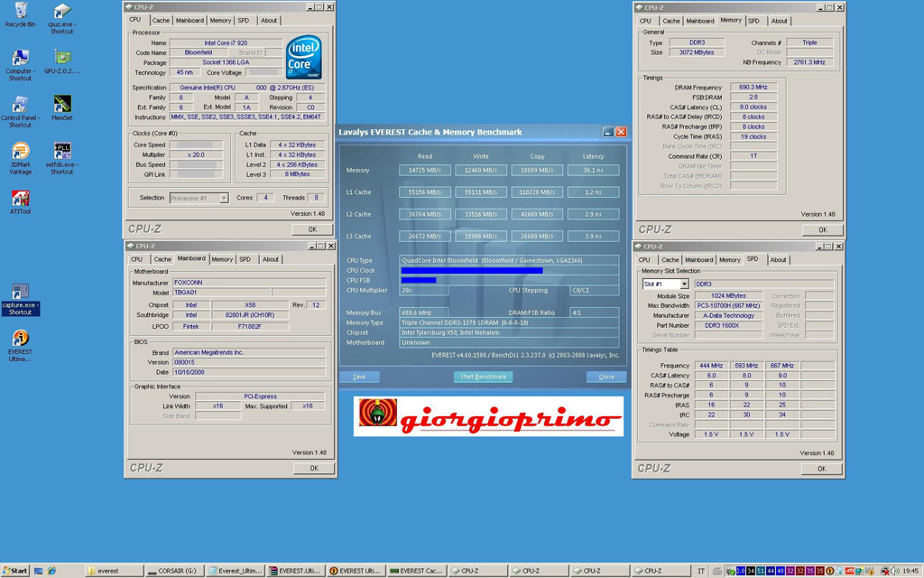Click the Show Desktop quick launch icon
The height and width of the screenshot is (578, 924).
click(x=39, y=571)
